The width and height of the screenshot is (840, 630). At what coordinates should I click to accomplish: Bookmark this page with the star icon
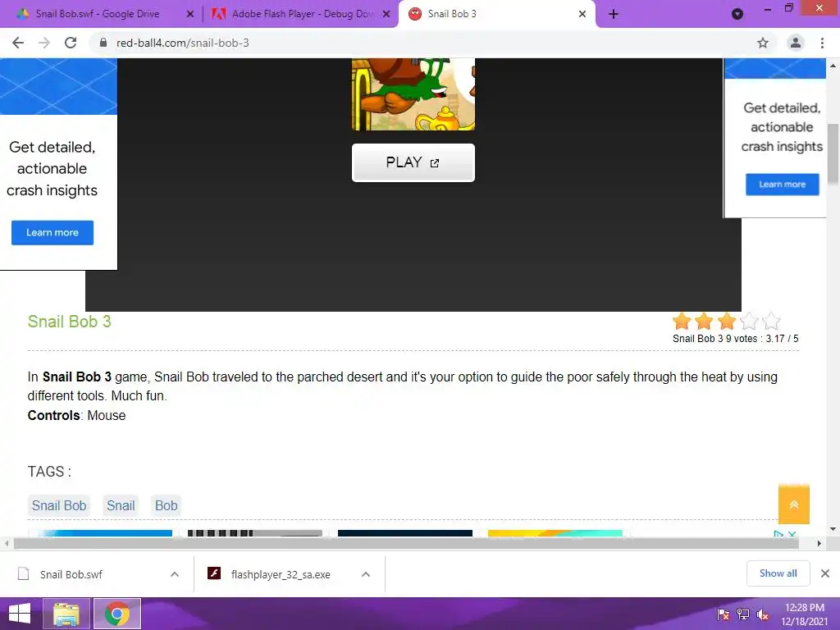(x=762, y=43)
